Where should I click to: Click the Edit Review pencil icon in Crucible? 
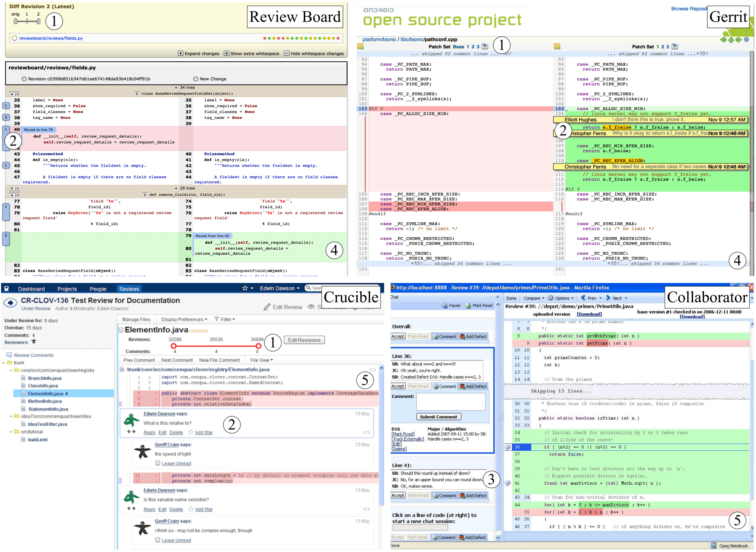tap(267, 307)
